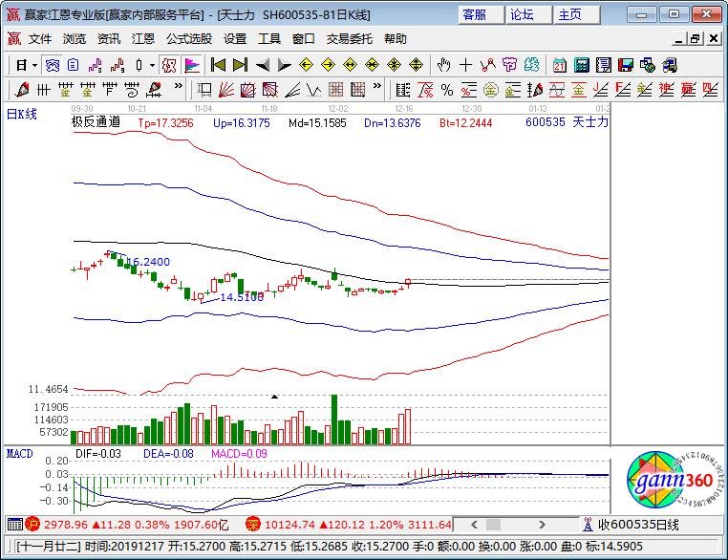This screenshot has width=728, height=560.
Task: Expand the first drawing toolbar overflow chevron
Action: 179,86
